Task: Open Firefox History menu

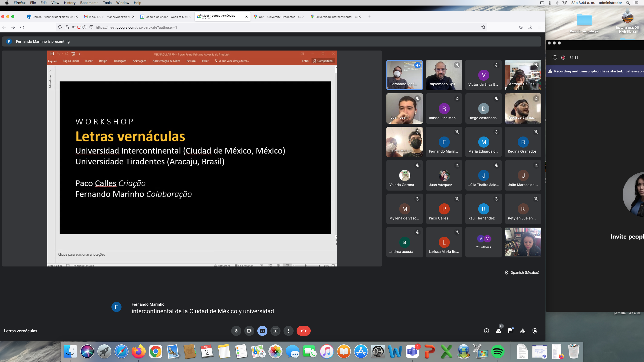Action: 70,3
